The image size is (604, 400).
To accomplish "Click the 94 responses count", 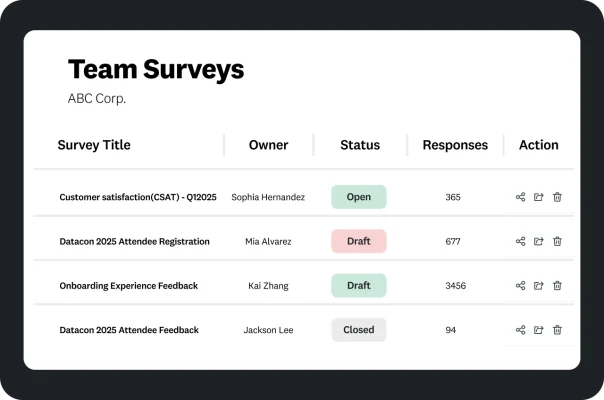I will click(x=450, y=330).
